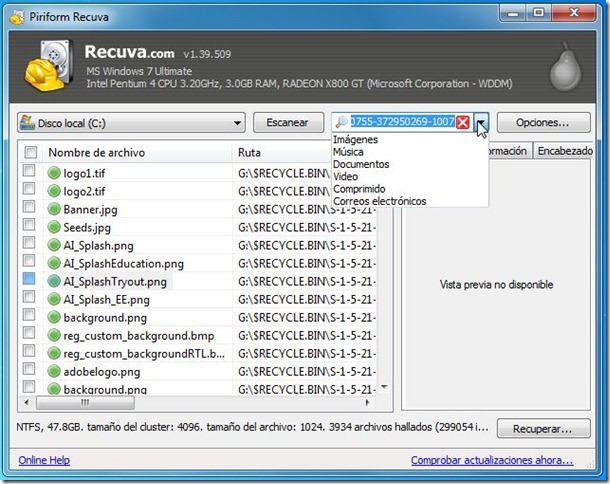This screenshot has height=484, width=610.
Task: Select the Seeds.jpg file name
Action: pos(87,227)
